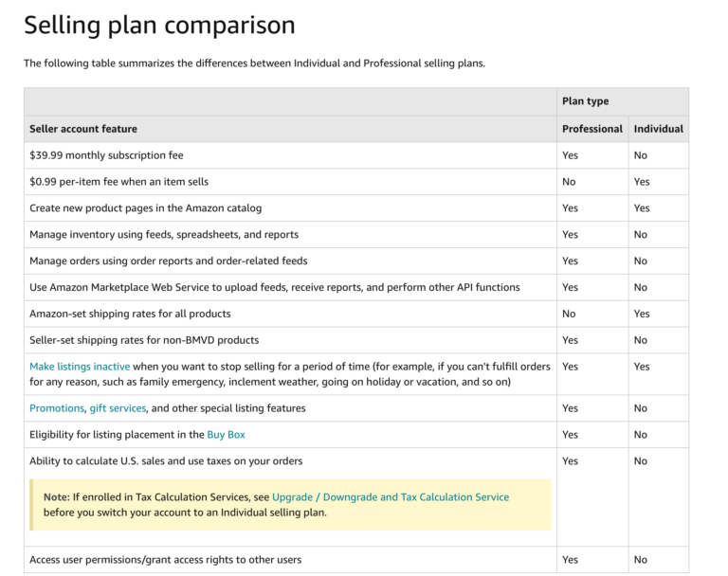Open Upgrade / Downgrade and Tax Calculation Service link
728x576 pixels.
(390, 497)
